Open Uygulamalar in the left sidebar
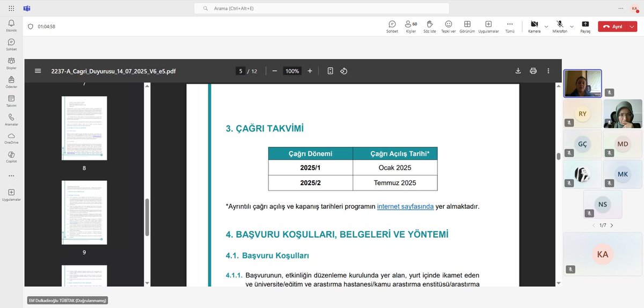644x308 pixels. click(11, 195)
